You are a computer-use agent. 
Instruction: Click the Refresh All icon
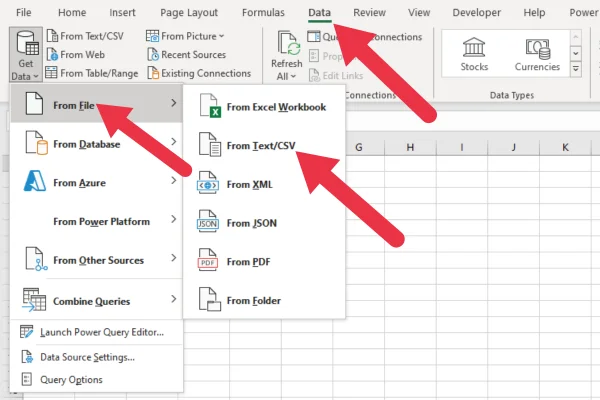[289, 43]
